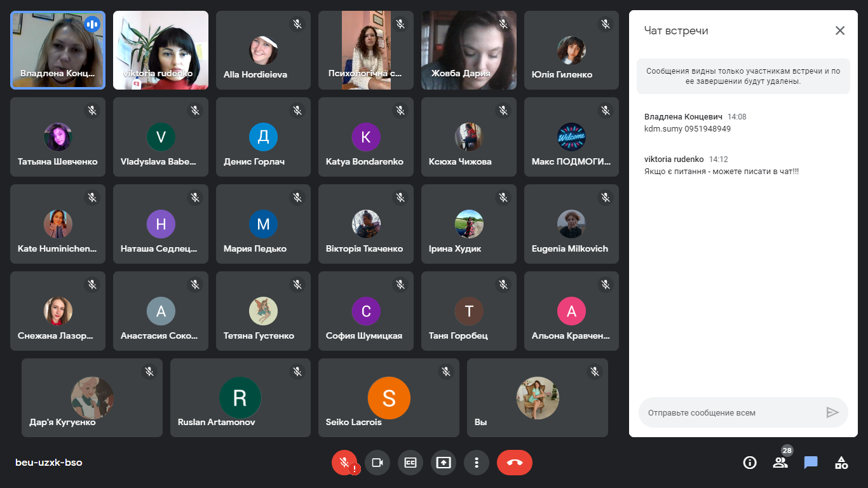Toggle the chat panel icon
This screenshot has height=488, width=868.
(x=811, y=463)
